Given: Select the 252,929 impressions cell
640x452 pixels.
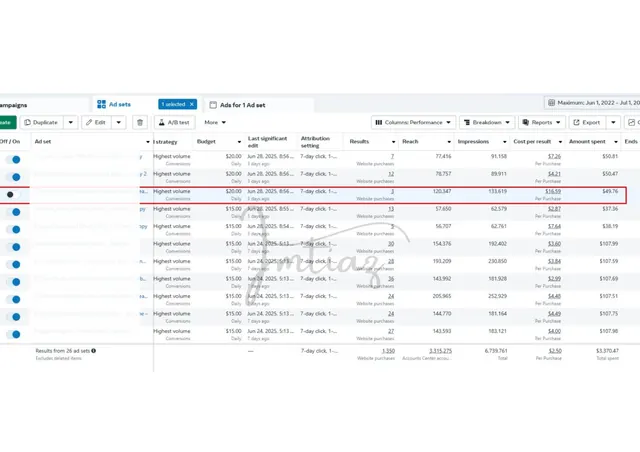Looking at the screenshot, I should pyautogui.click(x=498, y=296).
